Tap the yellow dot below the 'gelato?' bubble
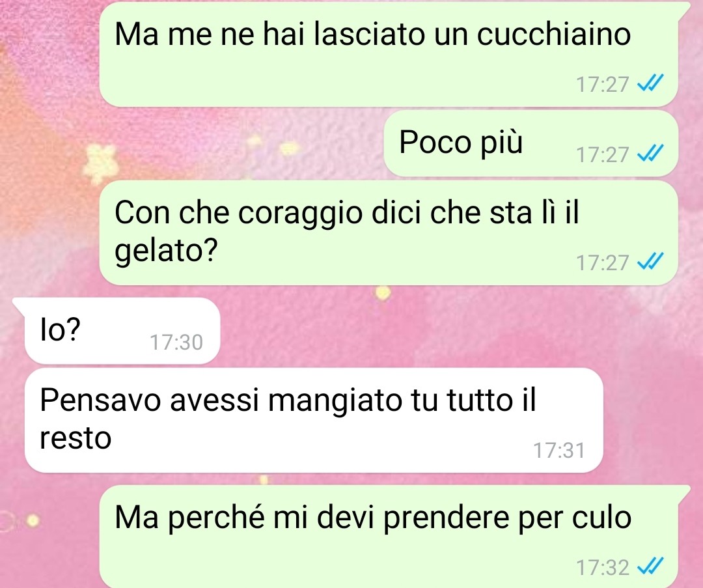The image size is (703, 588). [x=383, y=293]
